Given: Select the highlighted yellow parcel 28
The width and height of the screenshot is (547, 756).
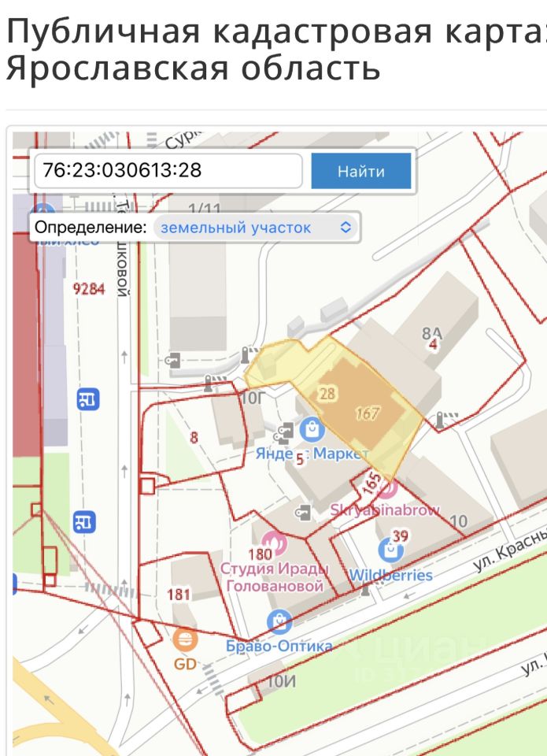Looking at the screenshot, I should (327, 394).
